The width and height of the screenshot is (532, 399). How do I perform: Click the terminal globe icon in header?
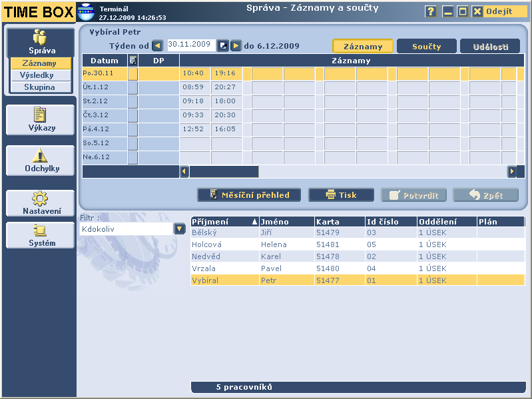coord(85,12)
